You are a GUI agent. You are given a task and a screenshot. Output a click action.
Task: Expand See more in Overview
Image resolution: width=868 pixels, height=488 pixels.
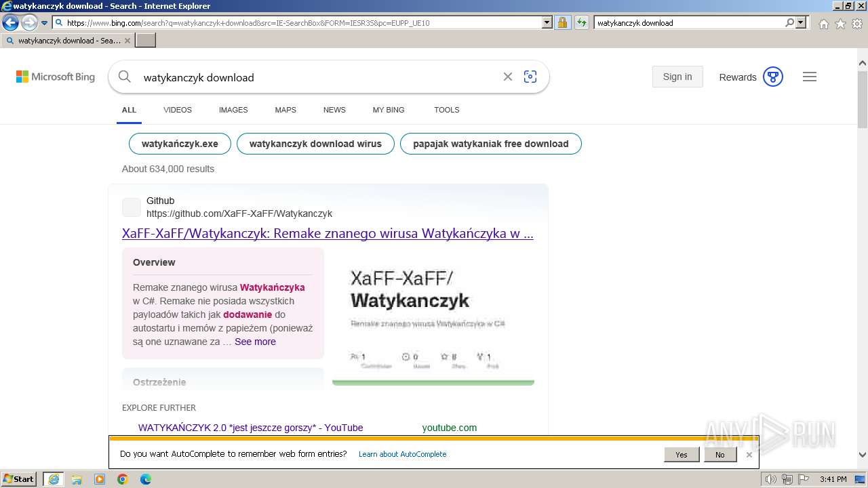tap(255, 342)
